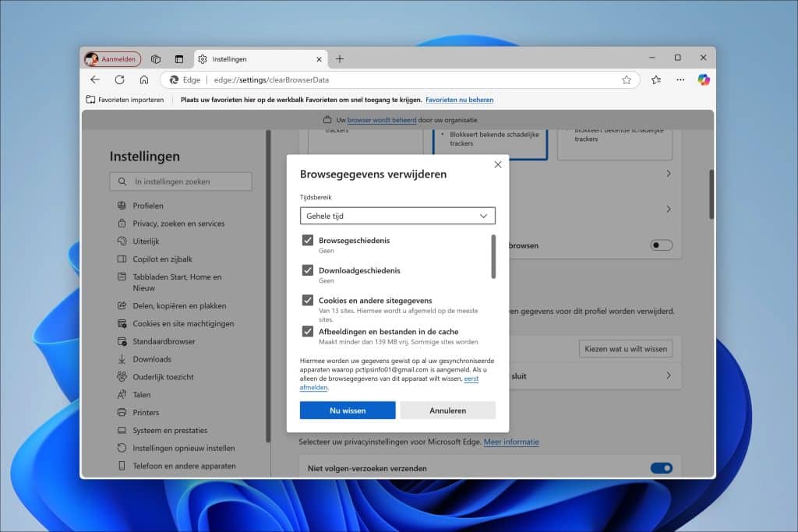
Task: Click the settings page scrollbar
Action: [x=711, y=194]
